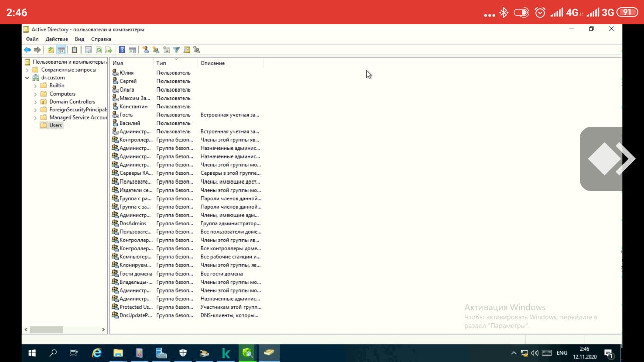Click the tree pane scrollbar's left arrow
The height and width of the screenshot is (362, 644).
click(x=26, y=330)
